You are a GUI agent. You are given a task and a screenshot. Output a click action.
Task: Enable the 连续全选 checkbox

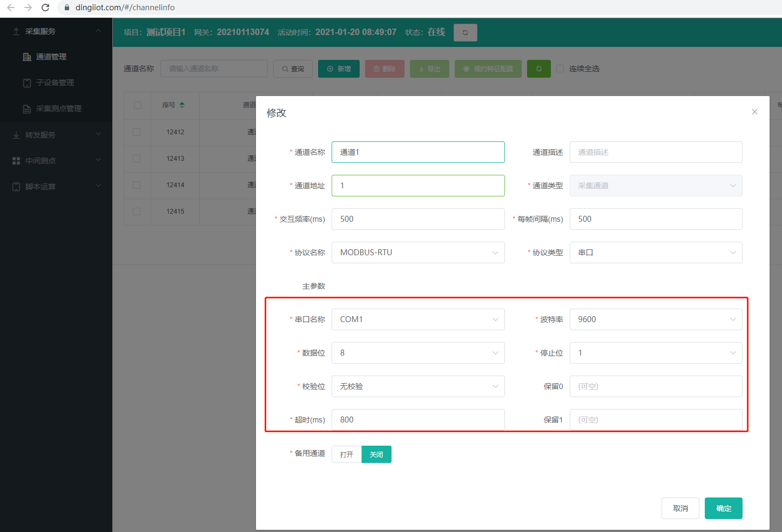(x=560, y=69)
